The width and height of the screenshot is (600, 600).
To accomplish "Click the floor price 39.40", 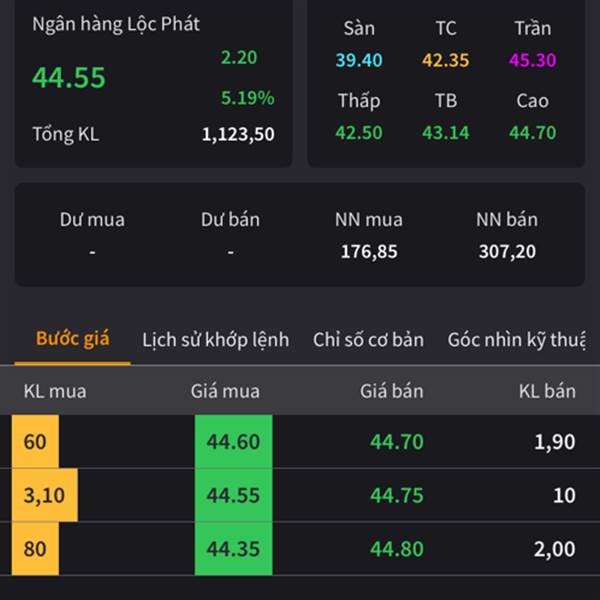I will click(359, 60).
